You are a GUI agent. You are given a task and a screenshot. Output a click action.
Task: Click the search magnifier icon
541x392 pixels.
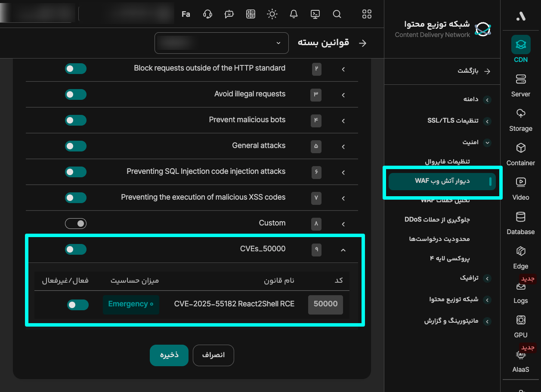[x=337, y=14]
